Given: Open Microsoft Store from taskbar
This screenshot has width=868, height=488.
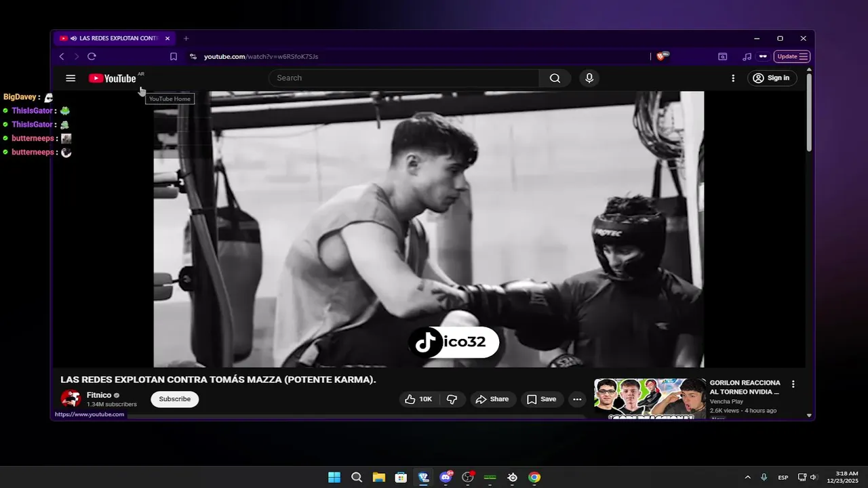Looking at the screenshot, I should coord(401,477).
